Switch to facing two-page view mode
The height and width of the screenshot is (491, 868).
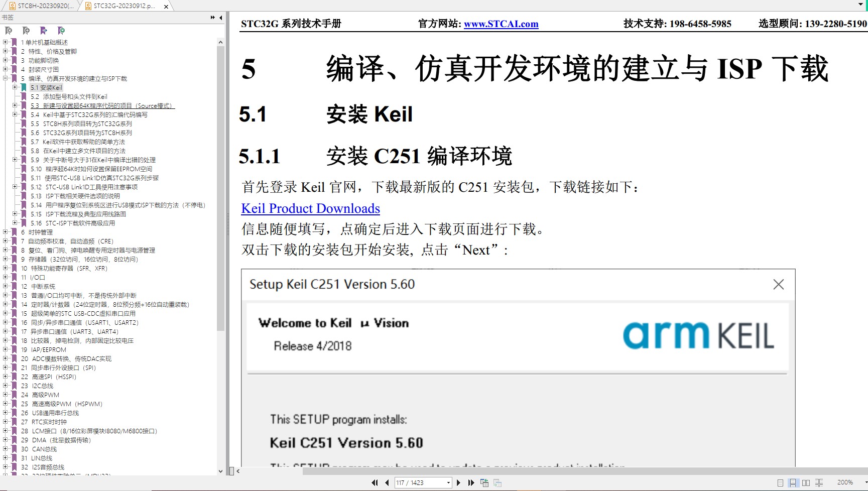point(806,483)
